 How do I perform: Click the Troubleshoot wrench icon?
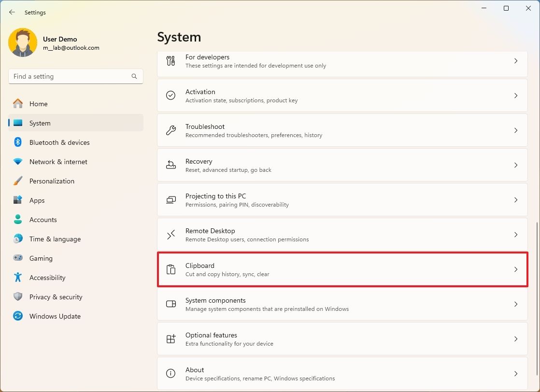point(171,130)
